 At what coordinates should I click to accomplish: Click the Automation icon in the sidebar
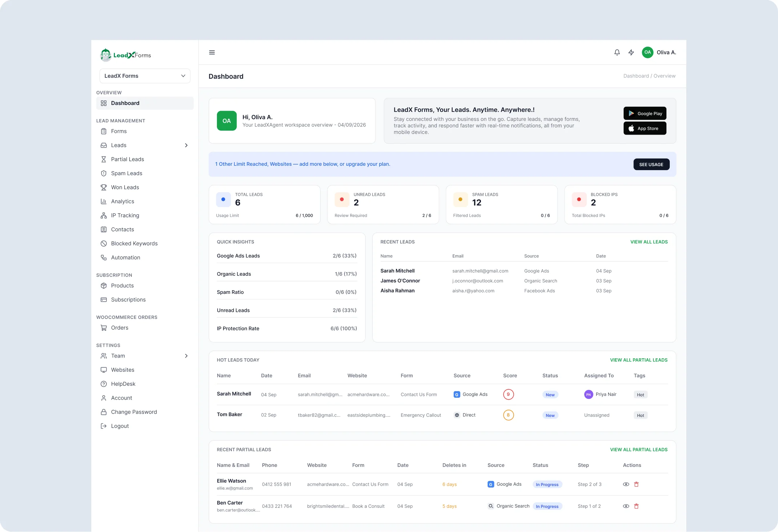[x=104, y=258]
